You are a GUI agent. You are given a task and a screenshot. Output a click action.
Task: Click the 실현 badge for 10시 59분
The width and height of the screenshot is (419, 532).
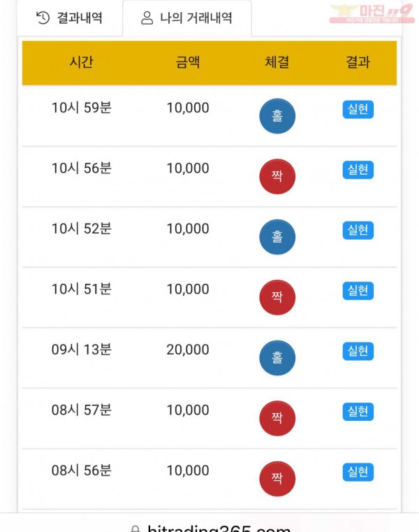[x=358, y=110]
